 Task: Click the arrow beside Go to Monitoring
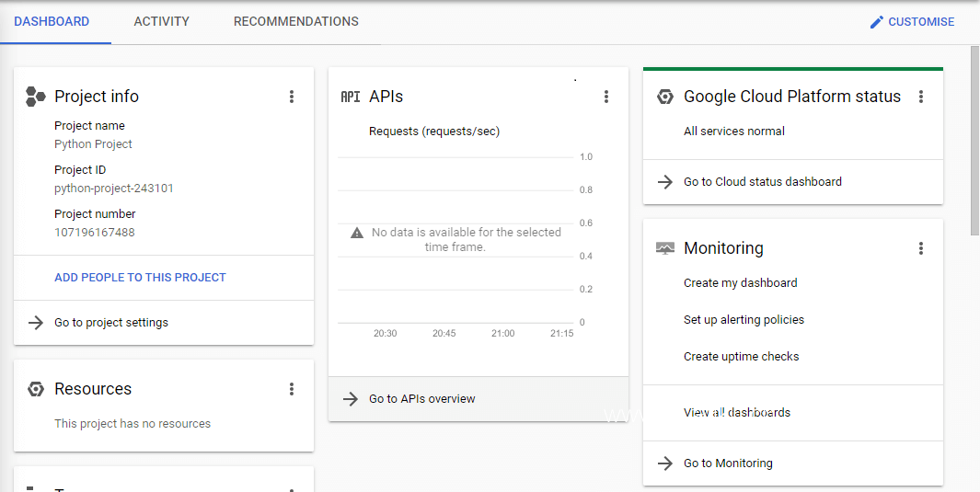[x=665, y=463]
